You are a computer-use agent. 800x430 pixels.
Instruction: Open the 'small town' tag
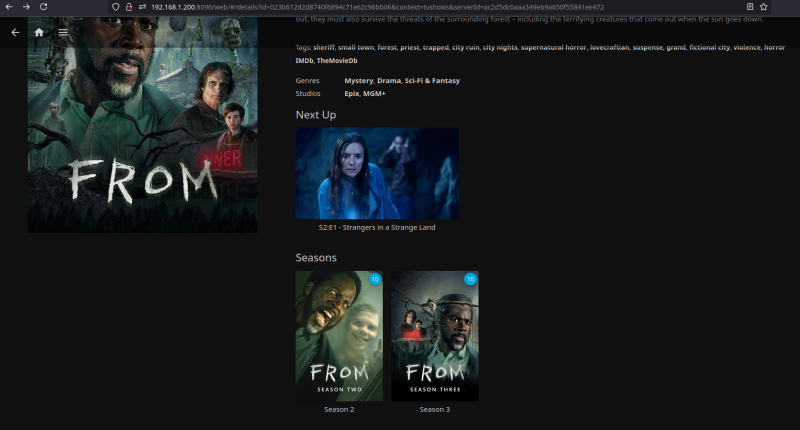356,47
